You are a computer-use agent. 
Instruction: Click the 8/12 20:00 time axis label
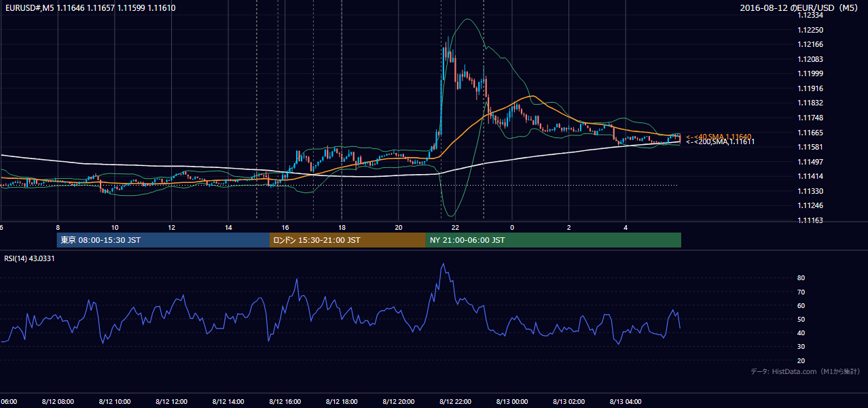click(399, 401)
